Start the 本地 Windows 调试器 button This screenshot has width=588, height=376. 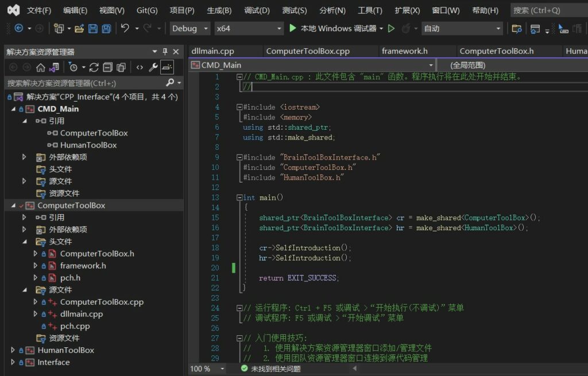pyautogui.click(x=333, y=29)
